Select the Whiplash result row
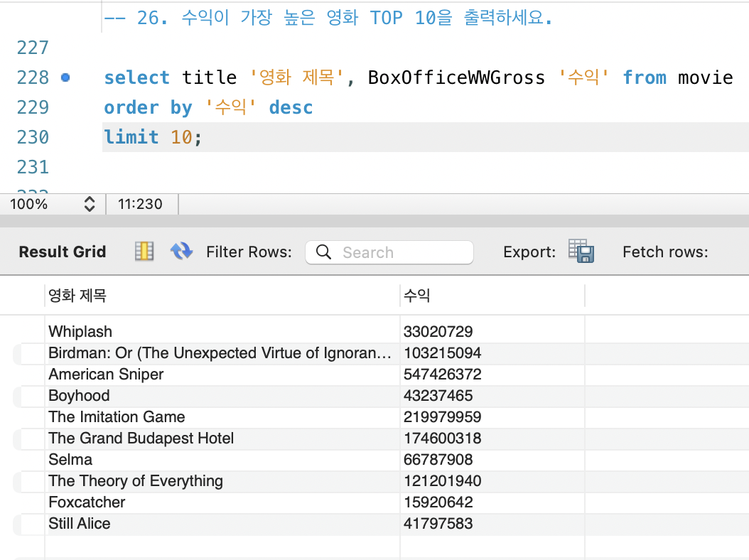Screen dimensions: 749x560 click(80, 331)
